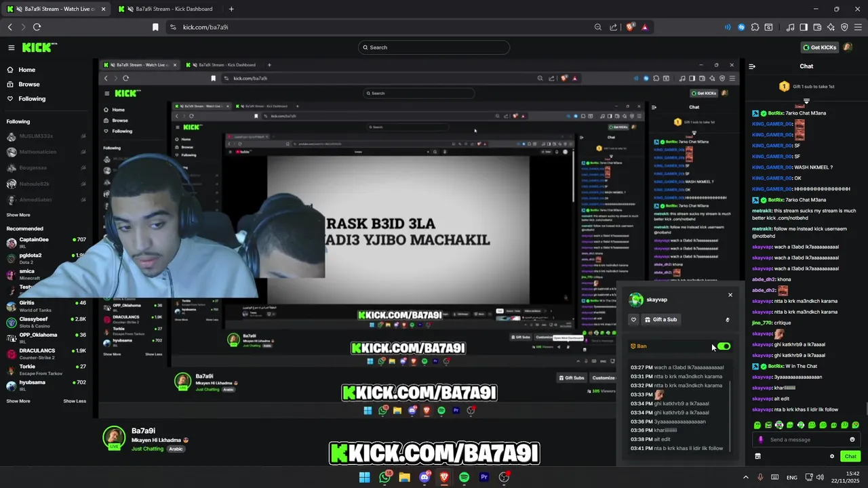Toggle the Ban switch for skayvap
868x488 pixels.
click(724, 346)
